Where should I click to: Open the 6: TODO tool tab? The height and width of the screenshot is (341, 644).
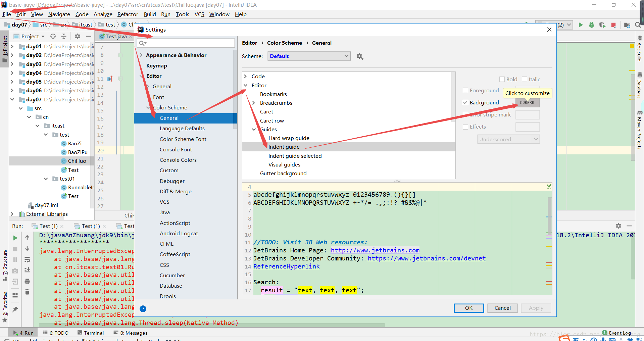tap(56, 333)
